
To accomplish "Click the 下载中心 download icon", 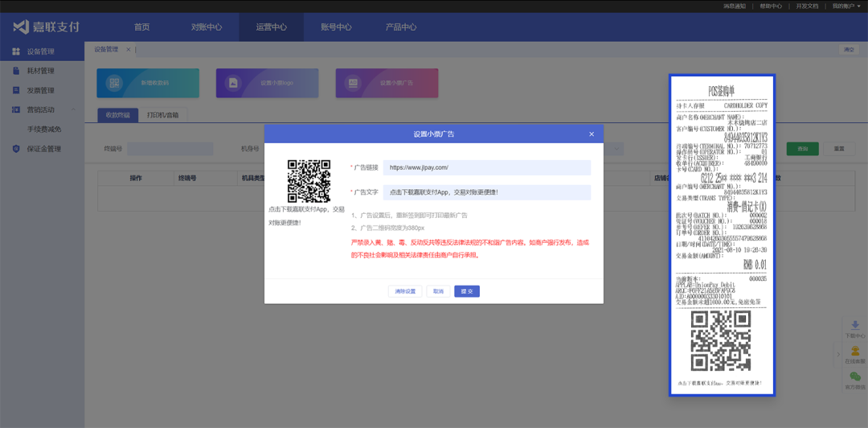I will click(x=854, y=326).
